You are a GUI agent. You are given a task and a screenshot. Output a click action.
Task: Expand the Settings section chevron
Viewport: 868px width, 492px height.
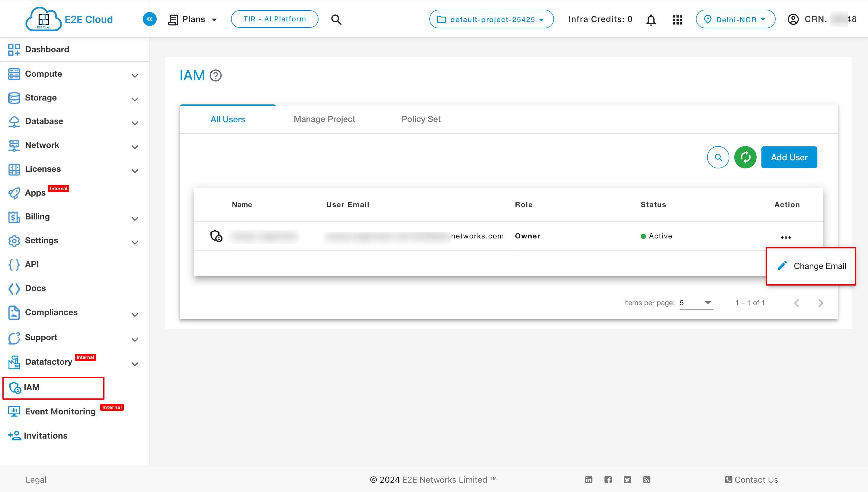point(135,242)
